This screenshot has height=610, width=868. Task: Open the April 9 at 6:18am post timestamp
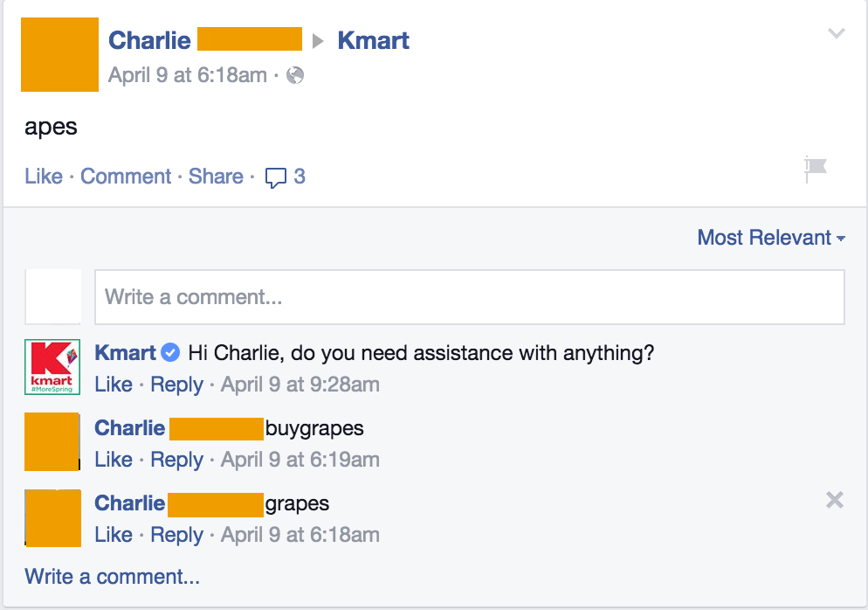click(188, 75)
